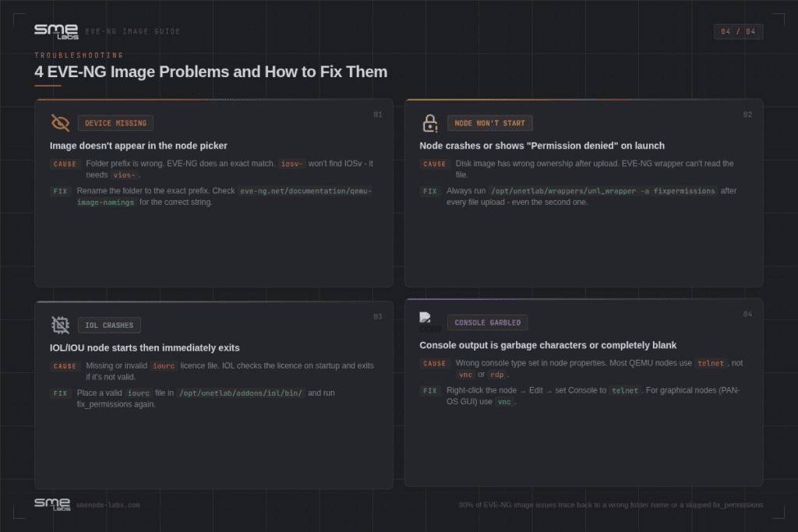Click the CAUSE tag in the Console Garbled card

pyautogui.click(x=434, y=364)
